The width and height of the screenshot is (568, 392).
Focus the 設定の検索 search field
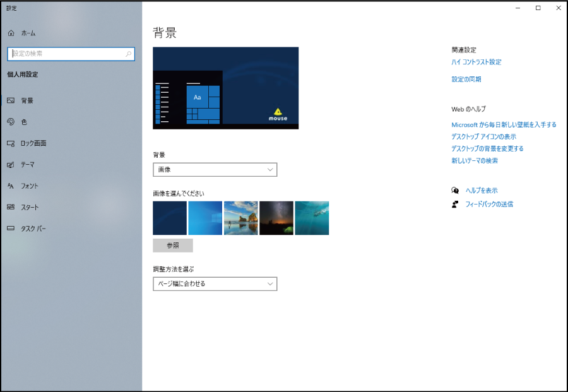click(71, 54)
